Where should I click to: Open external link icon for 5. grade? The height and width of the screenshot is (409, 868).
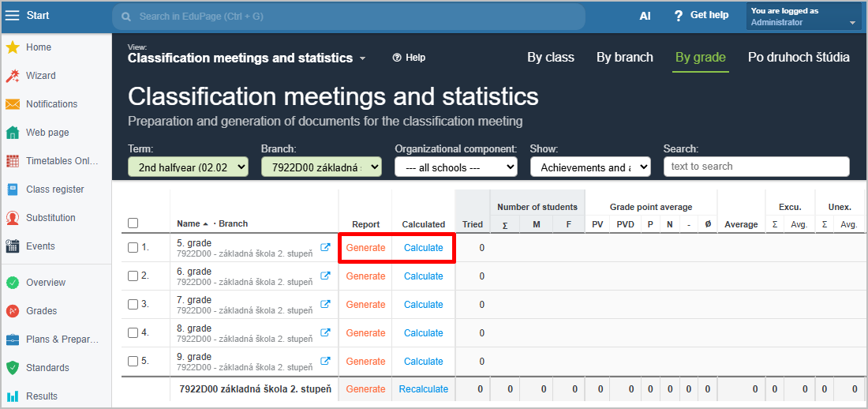[x=326, y=248]
